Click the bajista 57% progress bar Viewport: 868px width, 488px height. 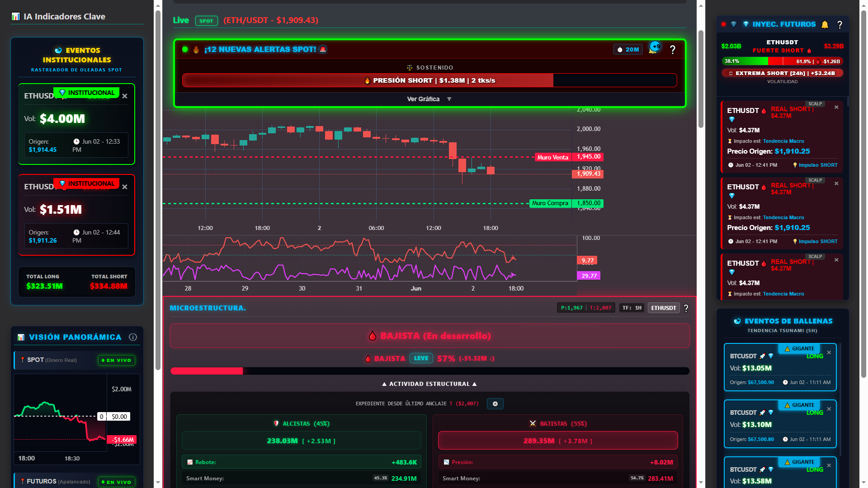click(429, 371)
